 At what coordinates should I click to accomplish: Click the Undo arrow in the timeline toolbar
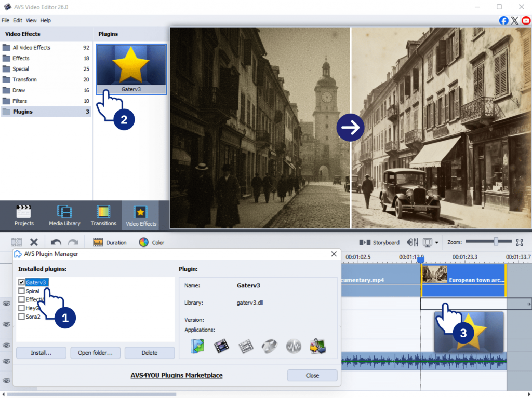[x=56, y=242]
